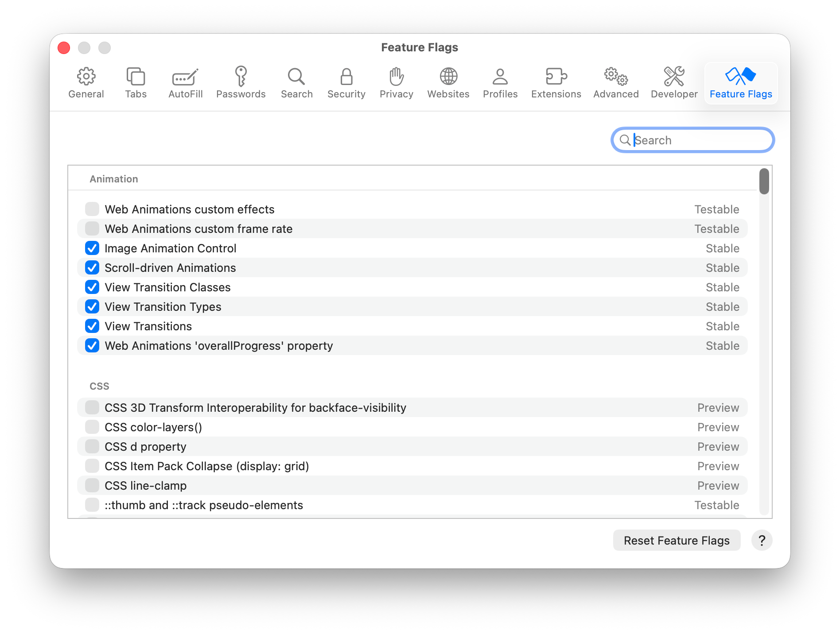Click the feature list vertical scrollbar thumb

[764, 182]
